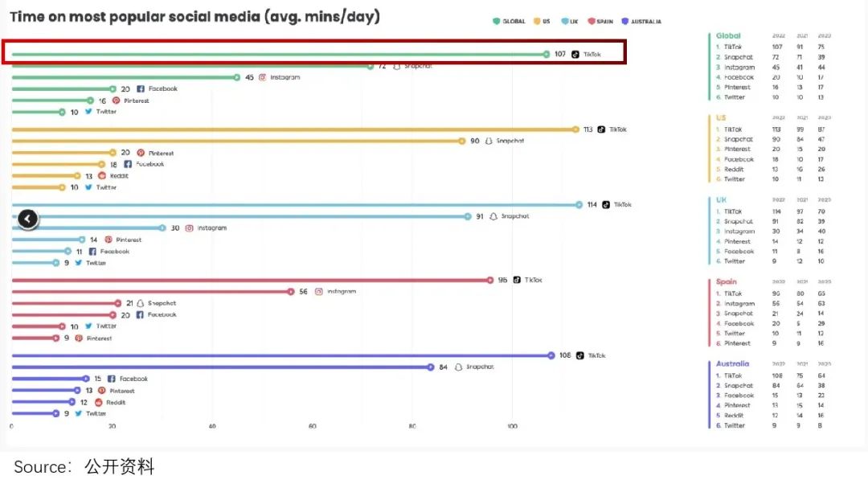
Task: Toggle the AUSTRALIA series in the legend
Action: point(640,22)
